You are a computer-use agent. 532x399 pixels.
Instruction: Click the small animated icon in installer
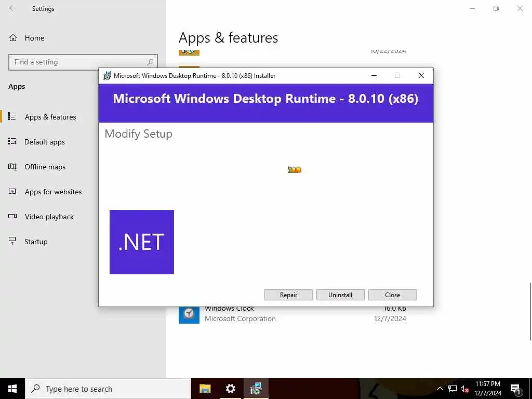295,170
